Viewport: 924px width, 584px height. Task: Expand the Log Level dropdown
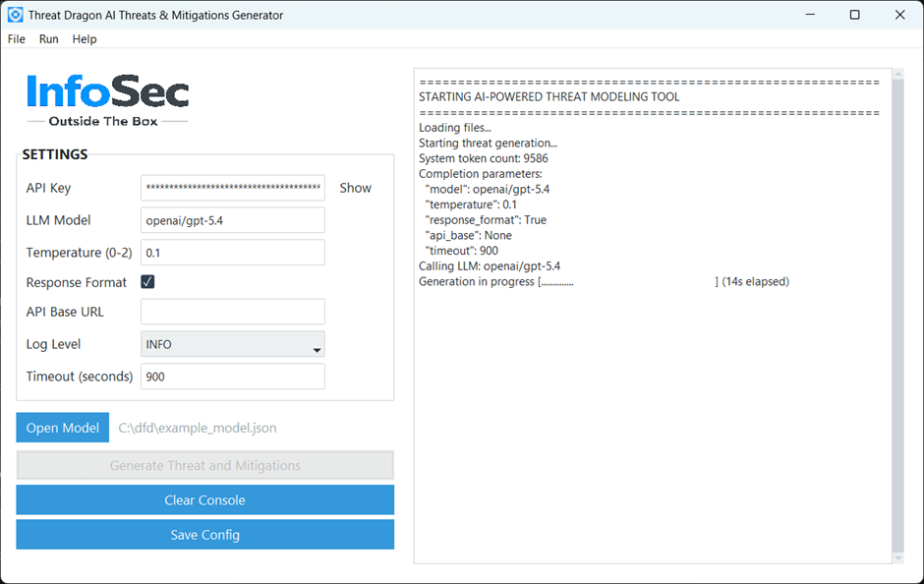click(317, 346)
